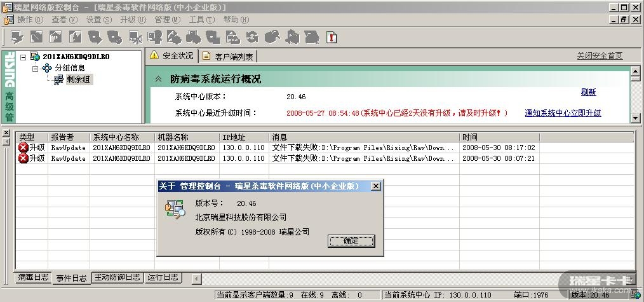644x302 pixels.
Task: Click 确定 in the about dialog
Action: click(x=351, y=241)
